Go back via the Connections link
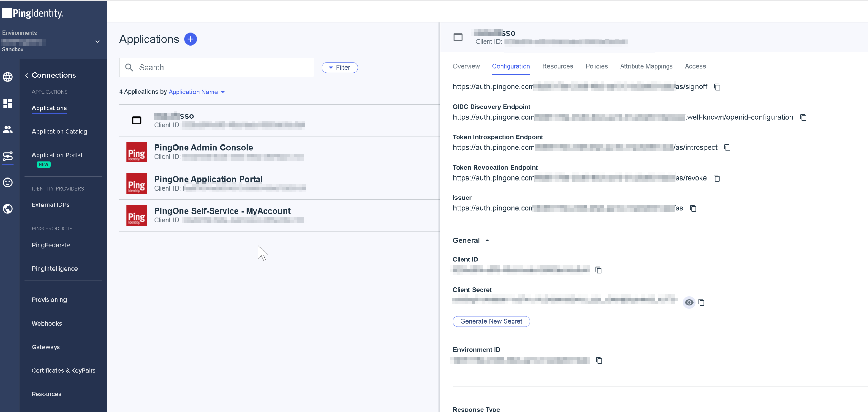The image size is (868, 412). point(51,75)
